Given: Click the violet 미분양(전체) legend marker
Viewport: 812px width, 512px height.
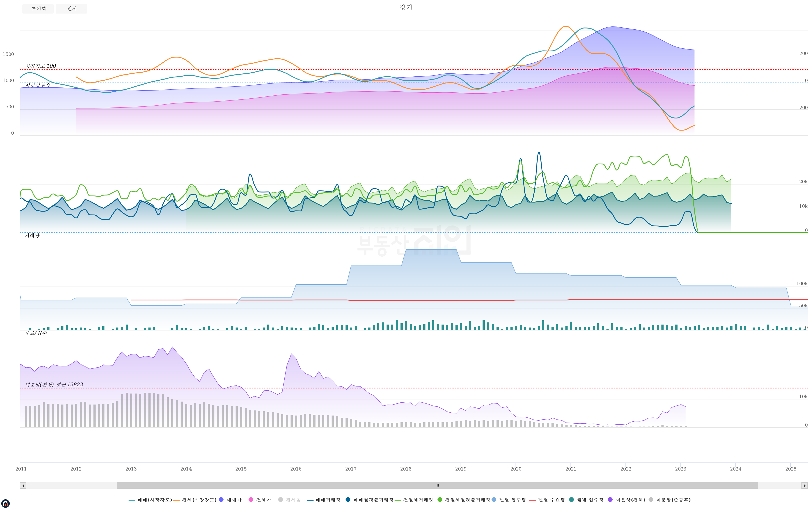Looking at the screenshot, I should tap(610, 500).
